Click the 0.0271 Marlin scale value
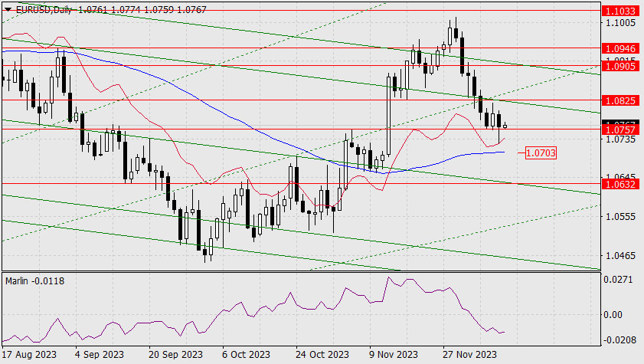 tap(618, 280)
